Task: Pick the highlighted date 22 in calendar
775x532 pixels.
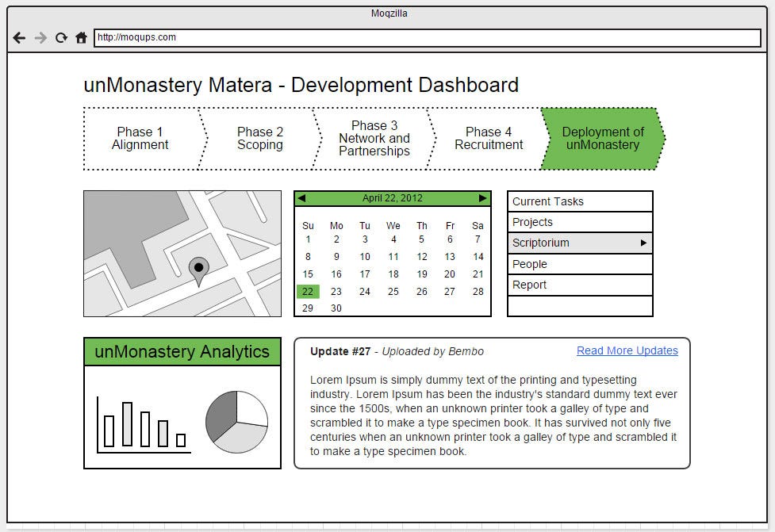Action: click(x=308, y=292)
